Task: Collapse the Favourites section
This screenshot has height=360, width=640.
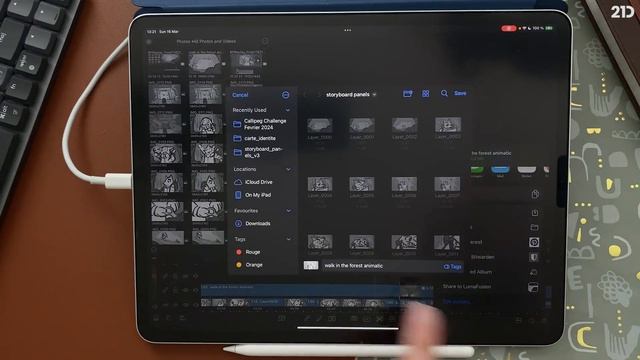Action: tap(289, 211)
